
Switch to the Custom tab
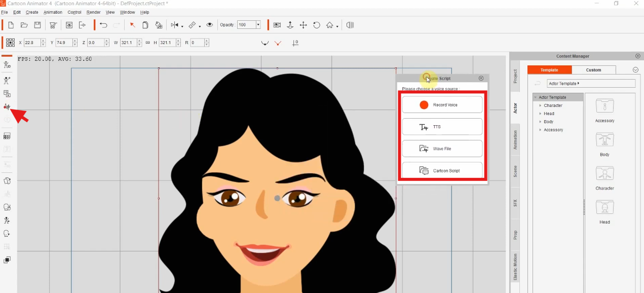click(x=593, y=70)
